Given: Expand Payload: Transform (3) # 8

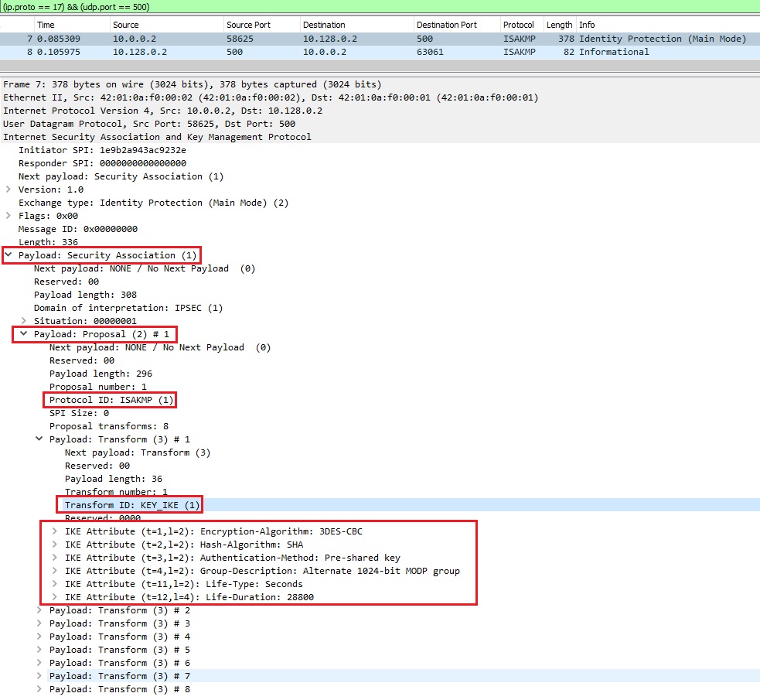Looking at the screenshot, I should (39, 689).
